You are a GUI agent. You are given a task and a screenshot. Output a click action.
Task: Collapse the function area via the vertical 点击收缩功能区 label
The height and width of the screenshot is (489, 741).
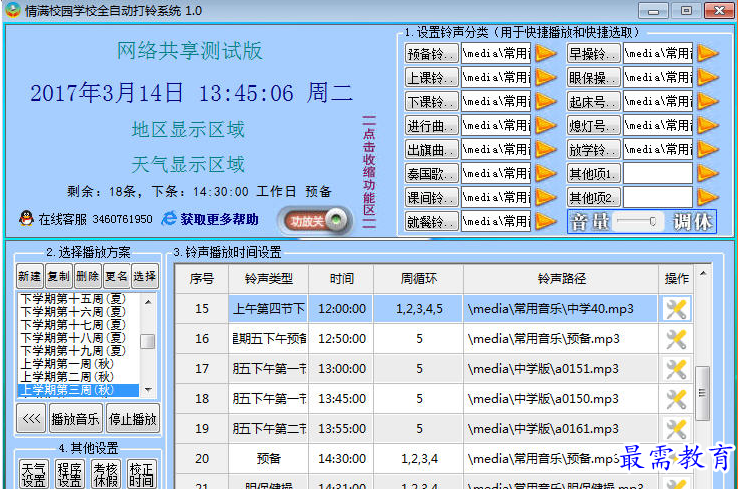click(x=369, y=172)
